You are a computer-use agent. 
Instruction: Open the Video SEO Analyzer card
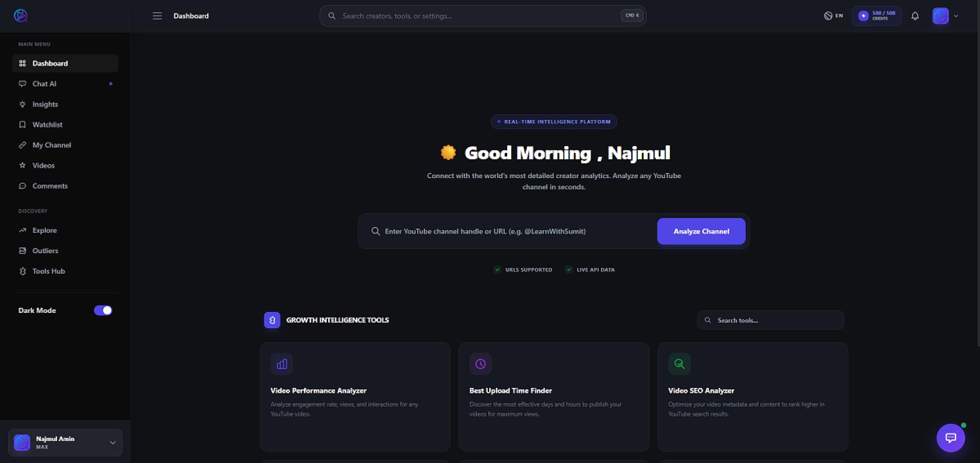[x=753, y=397]
